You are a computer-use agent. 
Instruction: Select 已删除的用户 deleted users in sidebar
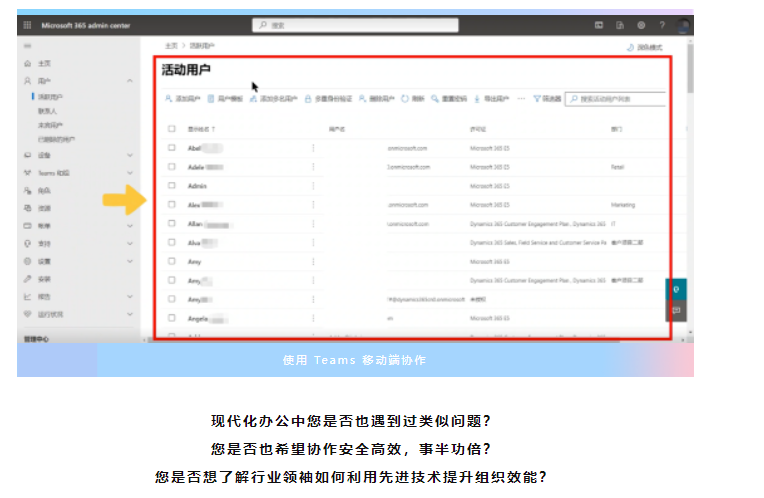(x=57, y=139)
